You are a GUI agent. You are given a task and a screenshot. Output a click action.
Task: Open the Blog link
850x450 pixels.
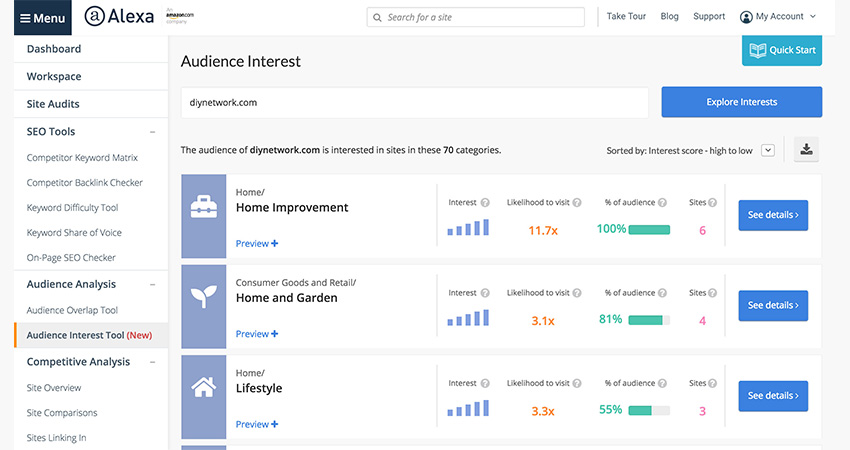[x=669, y=16]
